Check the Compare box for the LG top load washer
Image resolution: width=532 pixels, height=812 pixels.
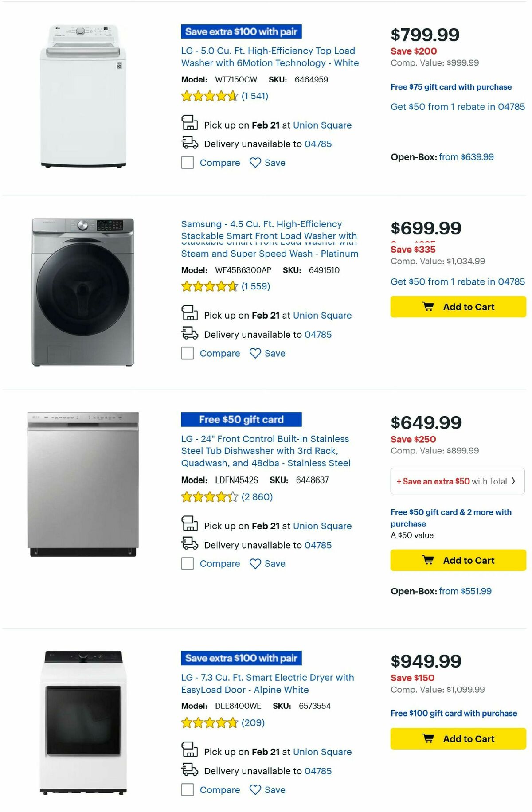187,163
